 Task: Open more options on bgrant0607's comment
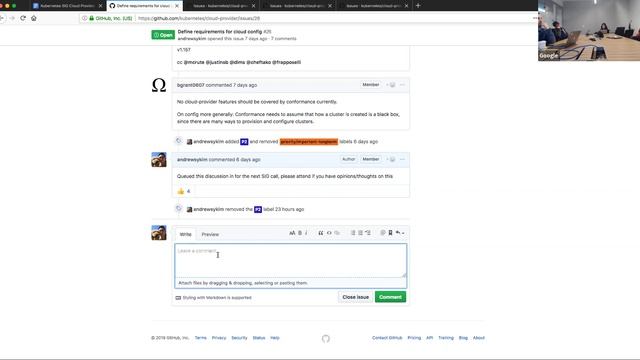click(x=402, y=85)
